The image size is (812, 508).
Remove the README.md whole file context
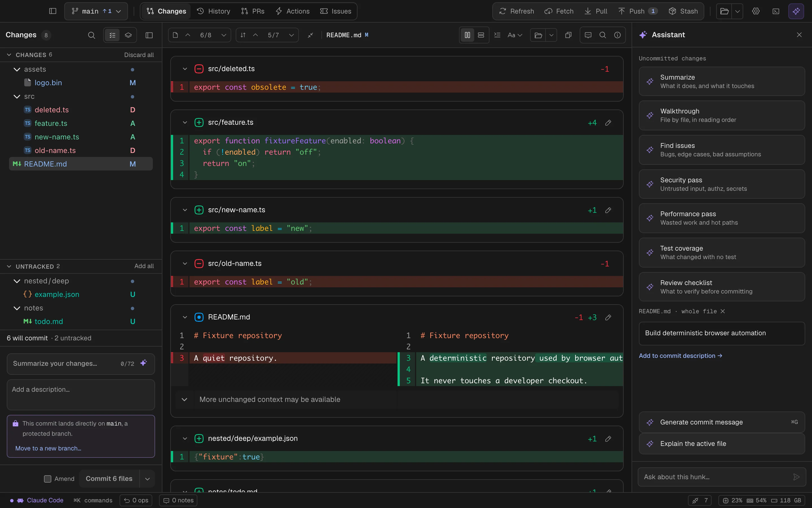[723, 311]
